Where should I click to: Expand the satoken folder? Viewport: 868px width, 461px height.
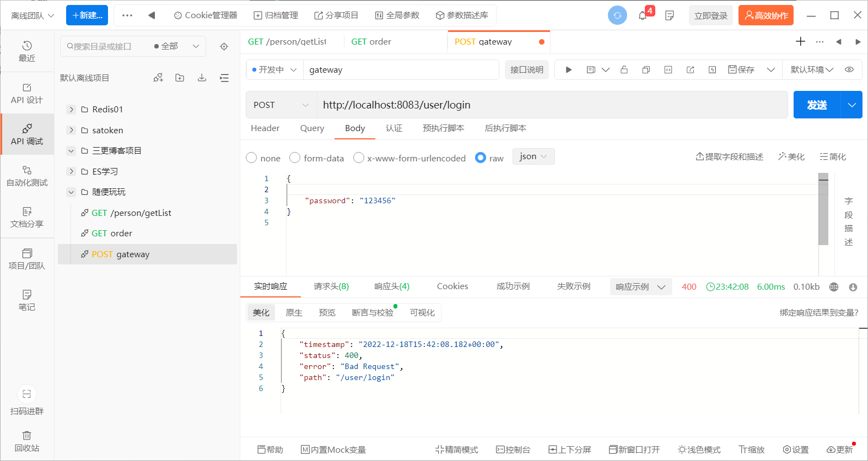(71, 130)
